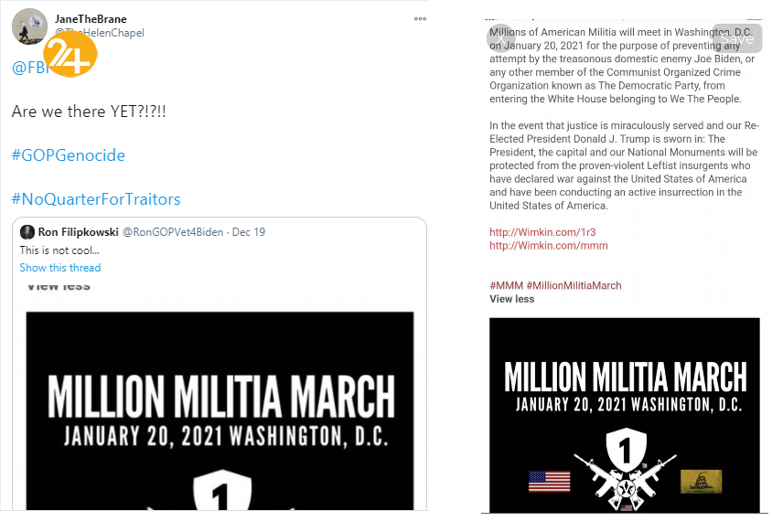Image resolution: width=772 pixels, height=532 pixels.
Task: Collapse the post with View less
Action: [x=511, y=299]
